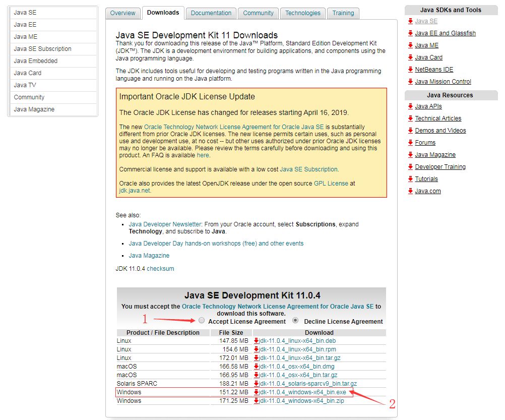Open Tutorials resource link

click(x=426, y=179)
